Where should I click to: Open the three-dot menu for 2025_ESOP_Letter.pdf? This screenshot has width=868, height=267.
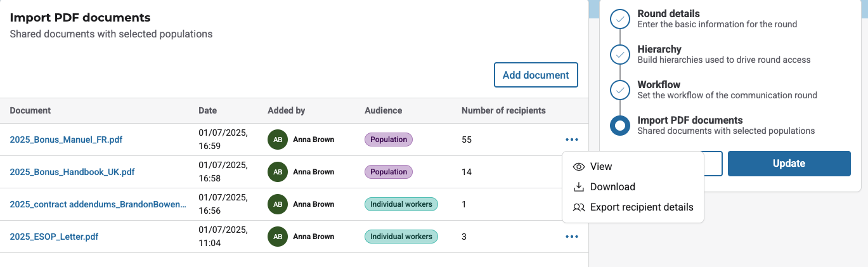(x=571, y=237)
